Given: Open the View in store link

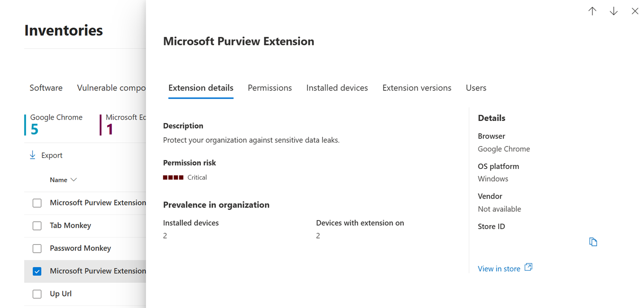Looking at the screenshot, I should [499, 269].
